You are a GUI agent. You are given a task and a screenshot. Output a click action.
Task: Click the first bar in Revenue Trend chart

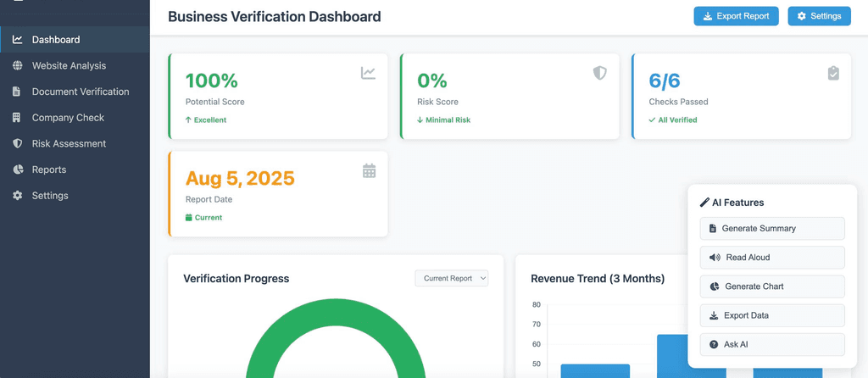pos(595,371)
